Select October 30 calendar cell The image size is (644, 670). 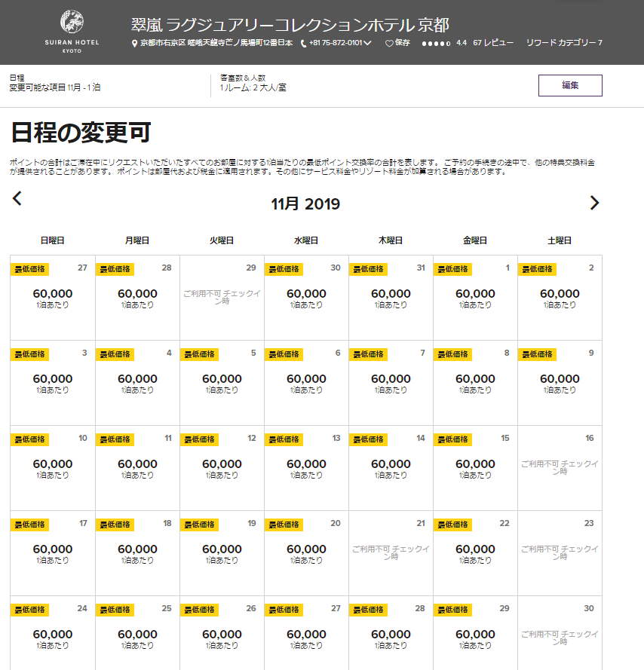coord(306,298)
